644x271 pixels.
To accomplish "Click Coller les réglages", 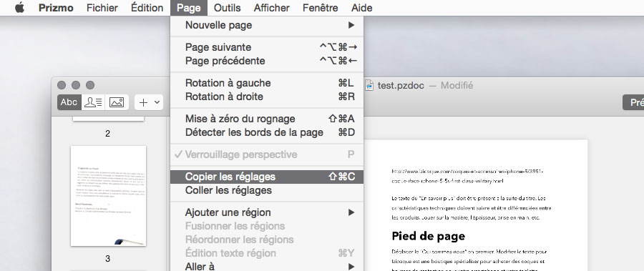I will click(x=267, y=190).
